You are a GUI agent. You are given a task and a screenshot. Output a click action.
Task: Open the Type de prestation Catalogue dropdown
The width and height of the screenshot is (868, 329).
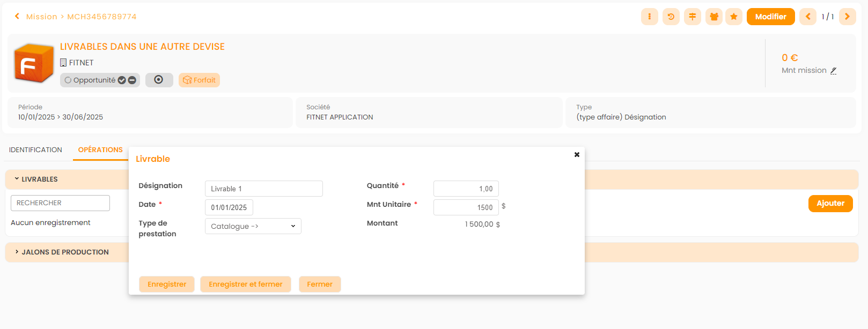coord(253,226)
